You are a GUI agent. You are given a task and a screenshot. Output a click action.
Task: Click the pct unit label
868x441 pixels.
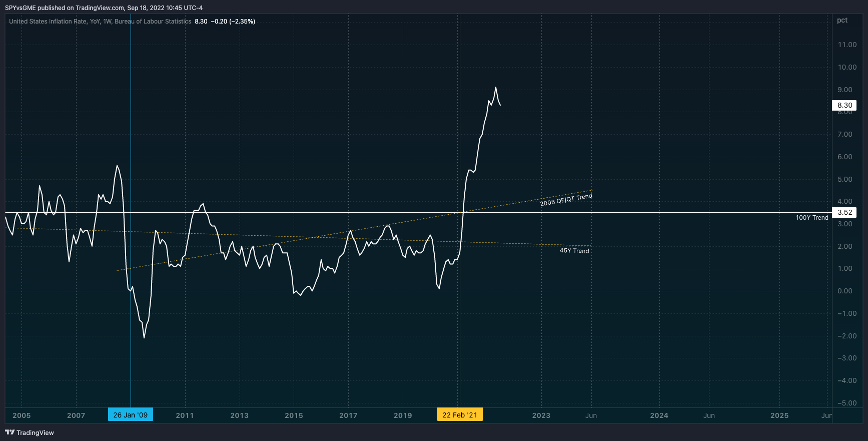[x=842, y=21]
